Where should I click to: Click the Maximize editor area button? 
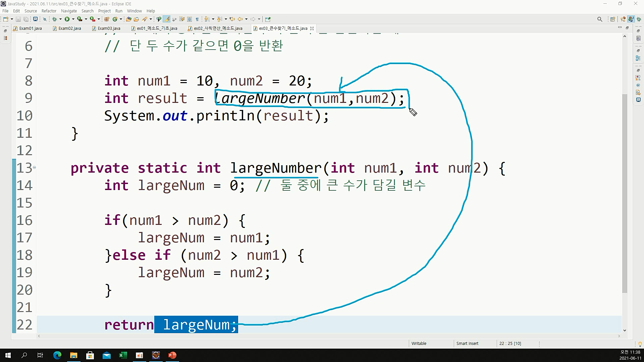click(x=627, y=27)
